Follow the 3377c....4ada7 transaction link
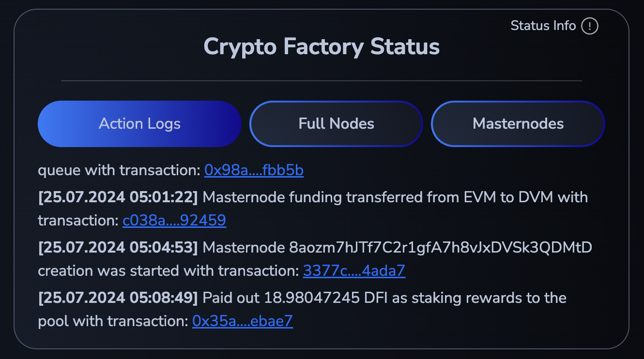Viewport: 644px width, 359px height. click(354, 271)
